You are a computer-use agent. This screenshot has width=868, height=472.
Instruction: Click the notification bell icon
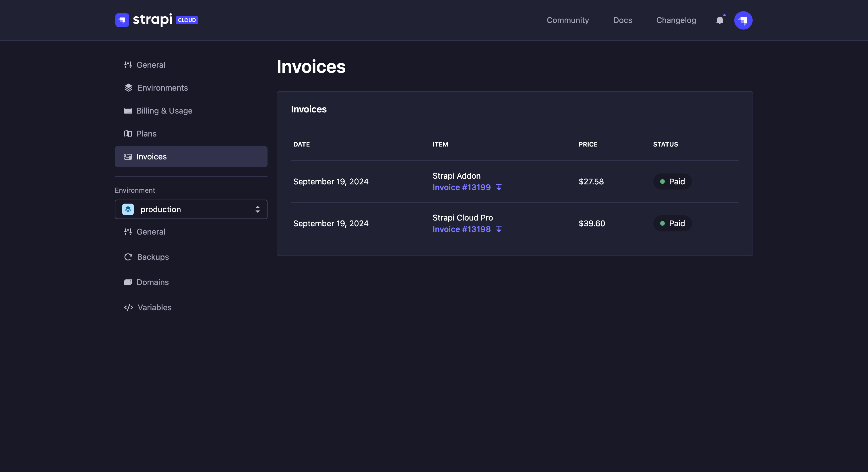pyautogui.click(x=720, y=20)
